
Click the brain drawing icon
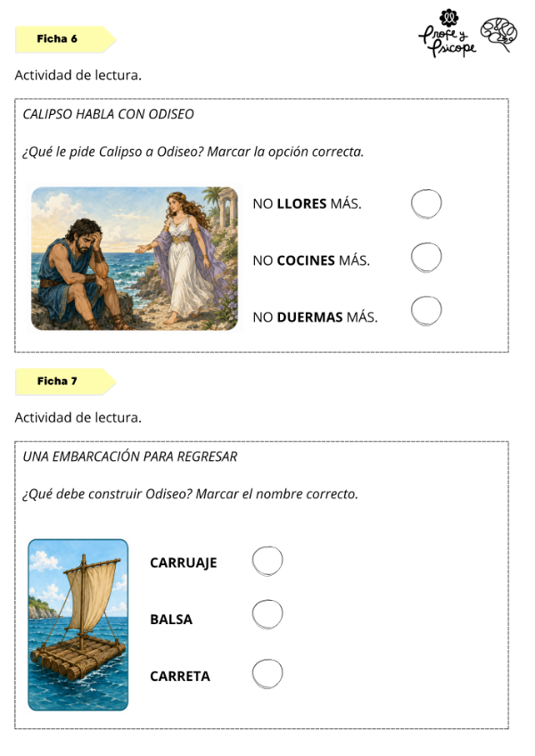(498, 34)
